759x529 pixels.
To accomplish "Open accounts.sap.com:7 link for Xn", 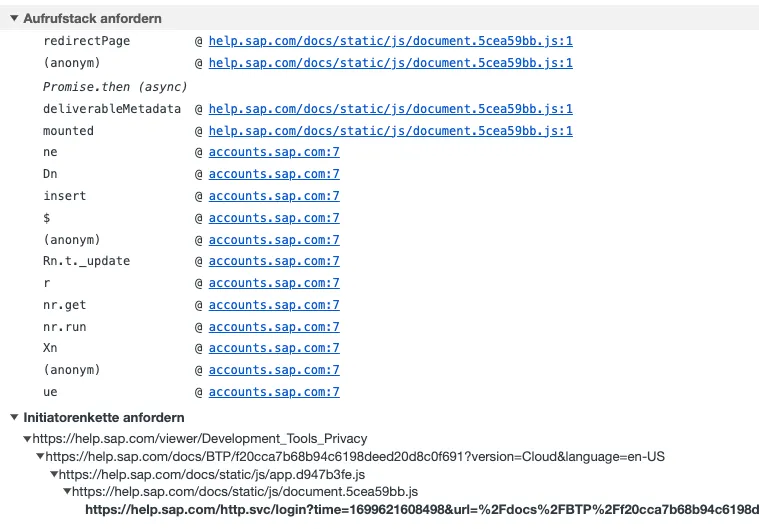I will [x=274, y=348].
